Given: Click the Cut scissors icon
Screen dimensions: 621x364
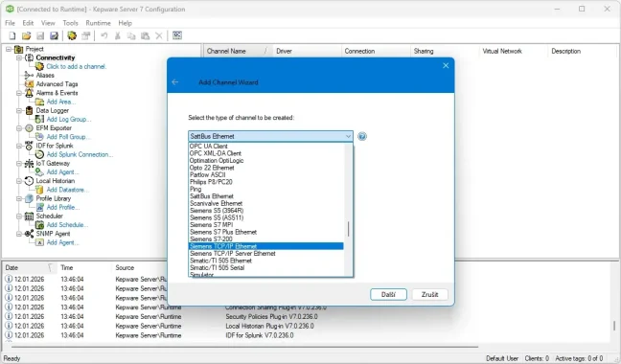Looking at the screenshot, I should coord(118,36).
